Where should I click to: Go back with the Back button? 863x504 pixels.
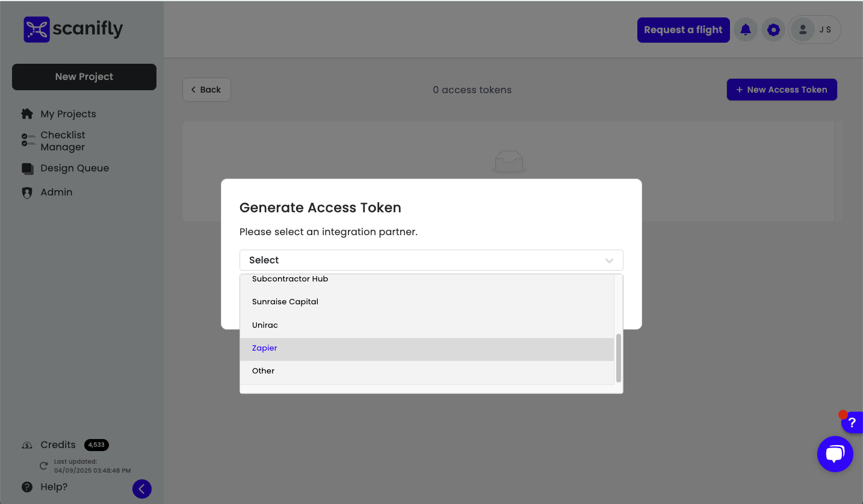(x=206, y=90)
